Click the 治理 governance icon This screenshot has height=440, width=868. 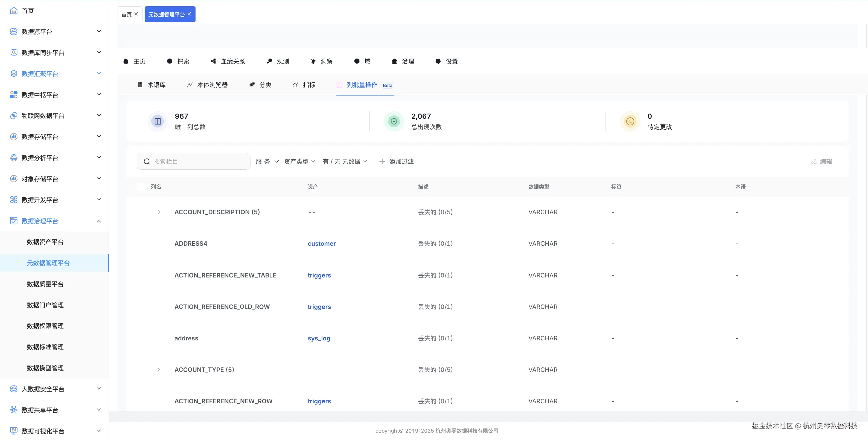[394, 61]
